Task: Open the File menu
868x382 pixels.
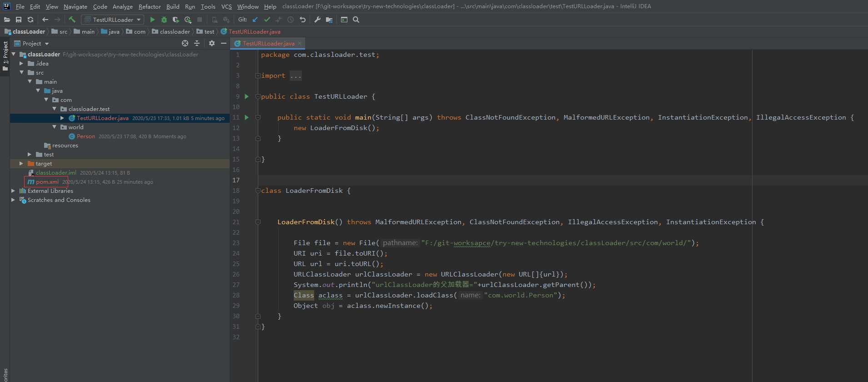Action: pos(20,6)
